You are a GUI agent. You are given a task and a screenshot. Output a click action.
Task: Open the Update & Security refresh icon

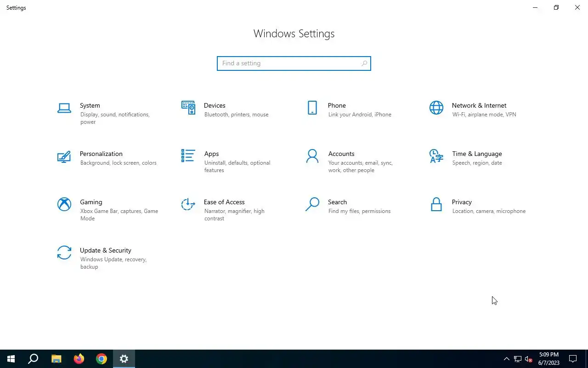[x=64, y=253]
